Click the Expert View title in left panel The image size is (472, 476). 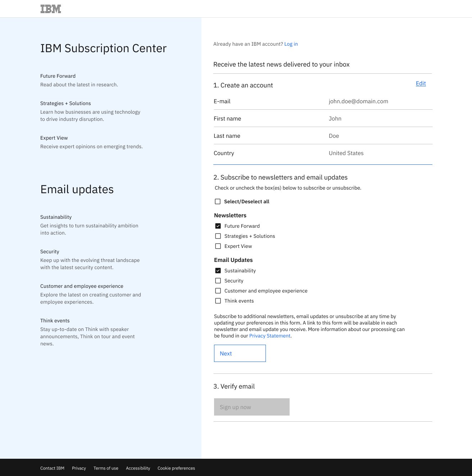[x=54, y=138]
